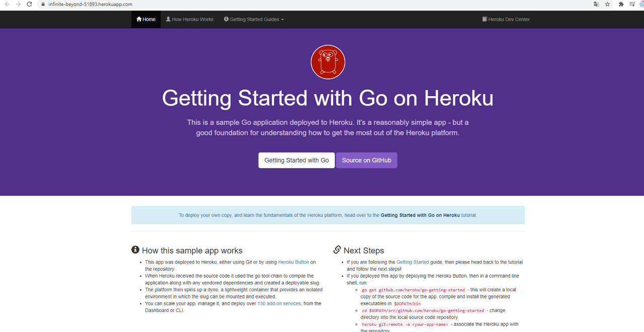Open the extensions puzzle icon
This screenshot has height=332, width=644.
pyautogui.click(x=621, y=4)
